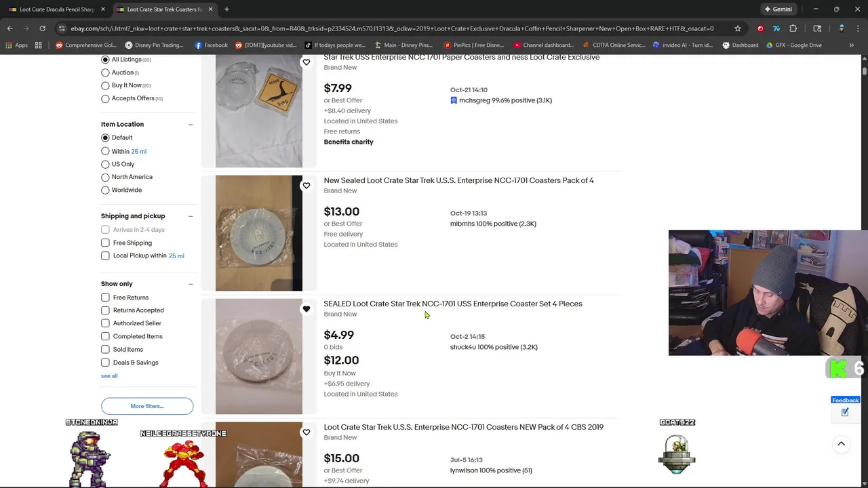This screenshot has height=488, width=868.
Task: Collapse the Item Location filter section
Action: 191,125
